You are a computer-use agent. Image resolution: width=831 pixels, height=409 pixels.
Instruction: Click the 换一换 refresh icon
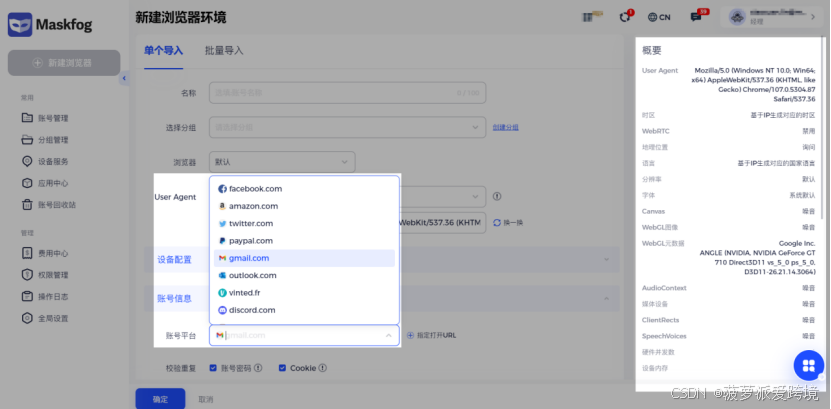[x=497, y=223]
